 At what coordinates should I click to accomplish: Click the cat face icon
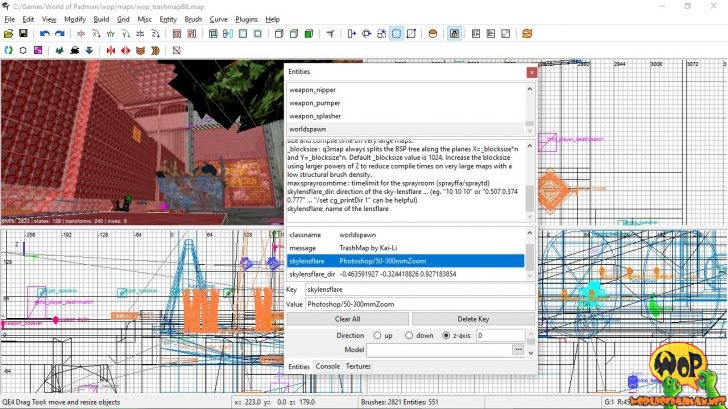point(140,49)
